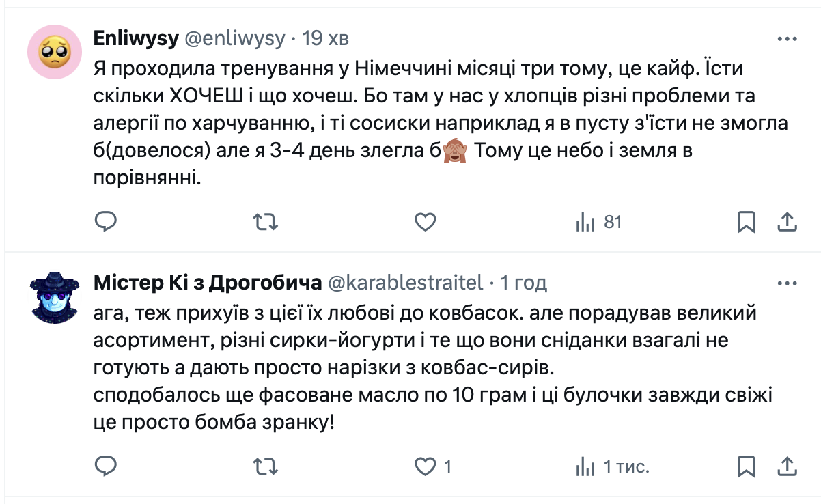
Task: Bookmark the tweet by Містер Кі
Action: 747,466
